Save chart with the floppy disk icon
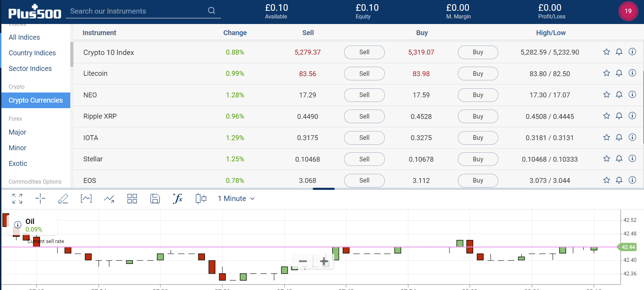 (155, 199)
